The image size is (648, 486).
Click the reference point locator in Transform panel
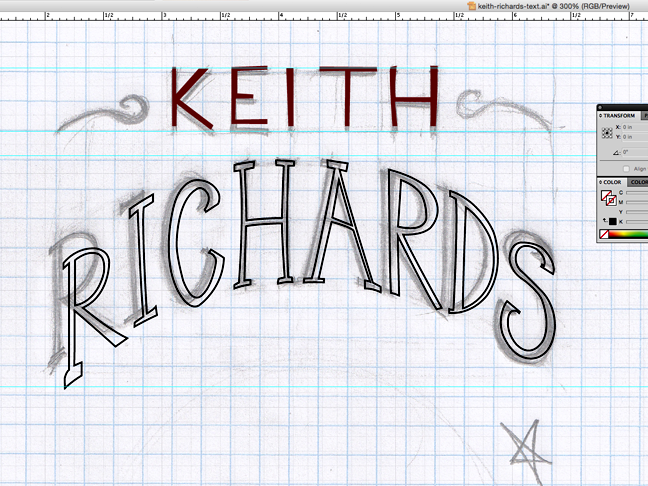coord(607,133)
